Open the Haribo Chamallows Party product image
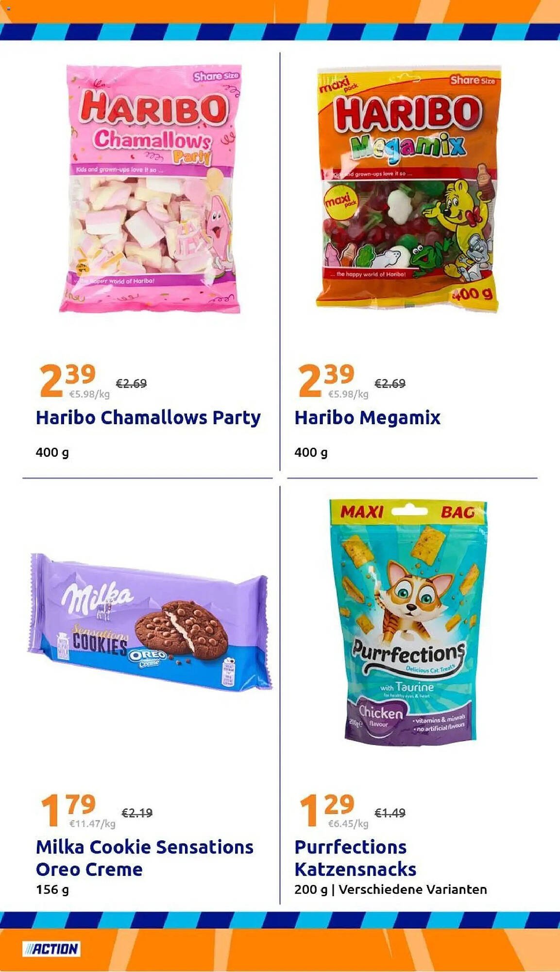Image resolution: width=560 pixels, height=972 pixels. [x=150, y=189]
